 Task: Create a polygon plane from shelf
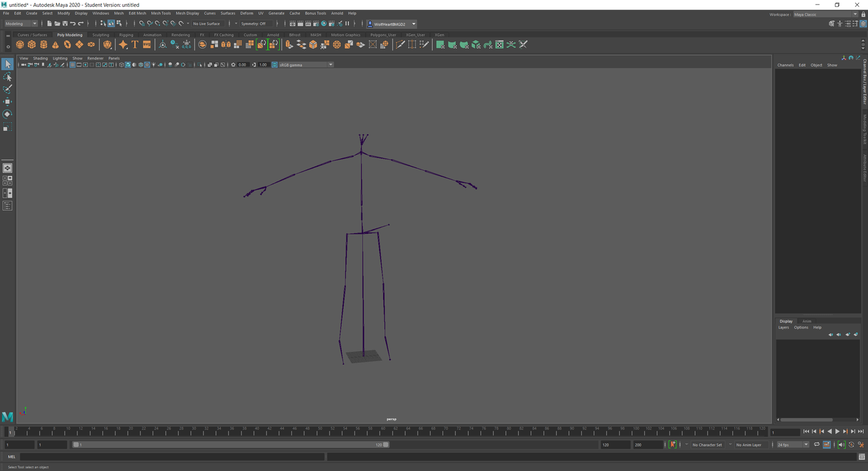coord(79,45)
